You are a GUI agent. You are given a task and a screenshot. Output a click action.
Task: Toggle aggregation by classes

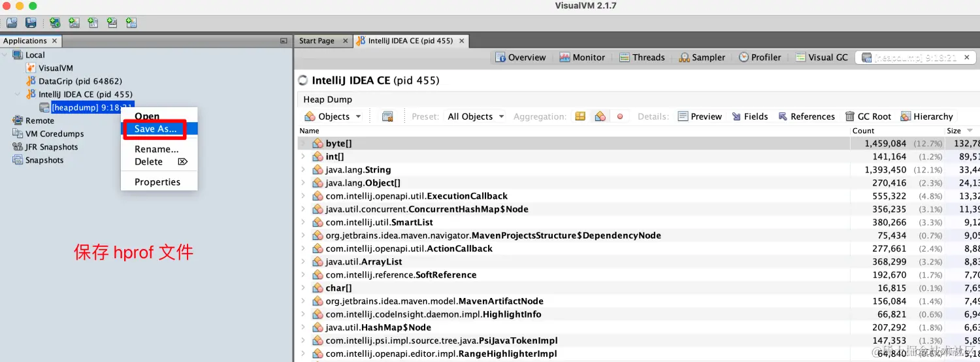tap(600, 116)
